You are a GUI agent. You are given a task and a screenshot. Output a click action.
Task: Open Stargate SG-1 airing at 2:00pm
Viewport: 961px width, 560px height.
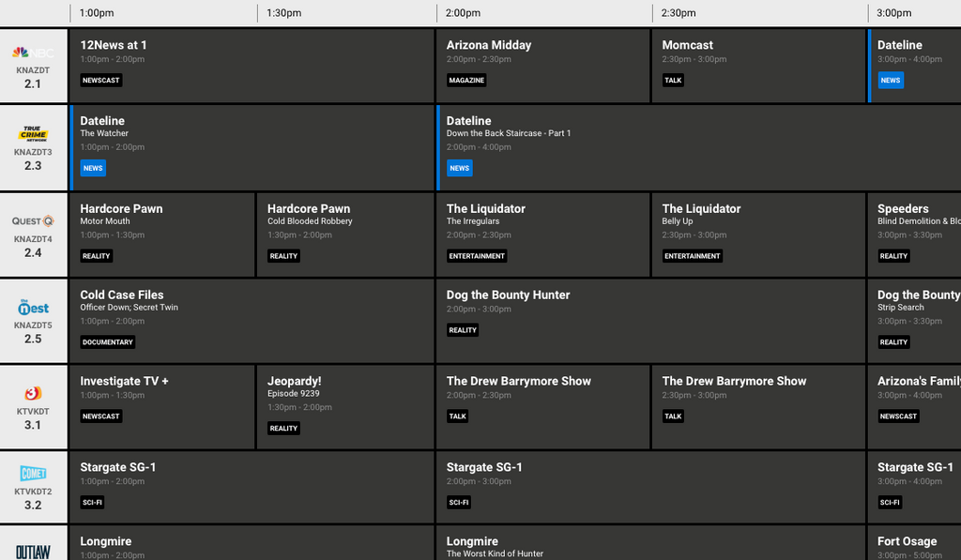(x=651, y=487)
